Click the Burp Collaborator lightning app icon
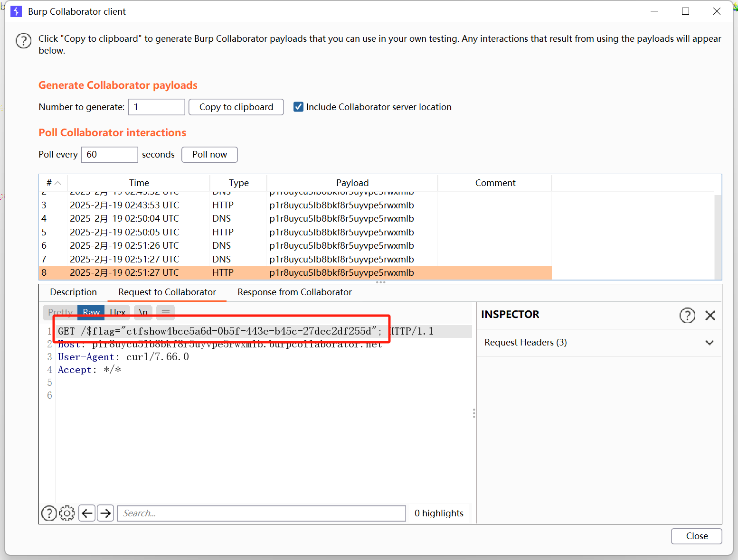 [16, 11]
